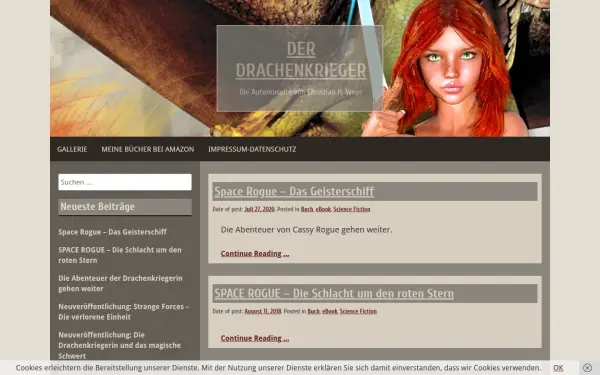Click the Neueste Beiträge sidebar heading
The width and height of the screenshot is (600, 375).
click(125, 207)
